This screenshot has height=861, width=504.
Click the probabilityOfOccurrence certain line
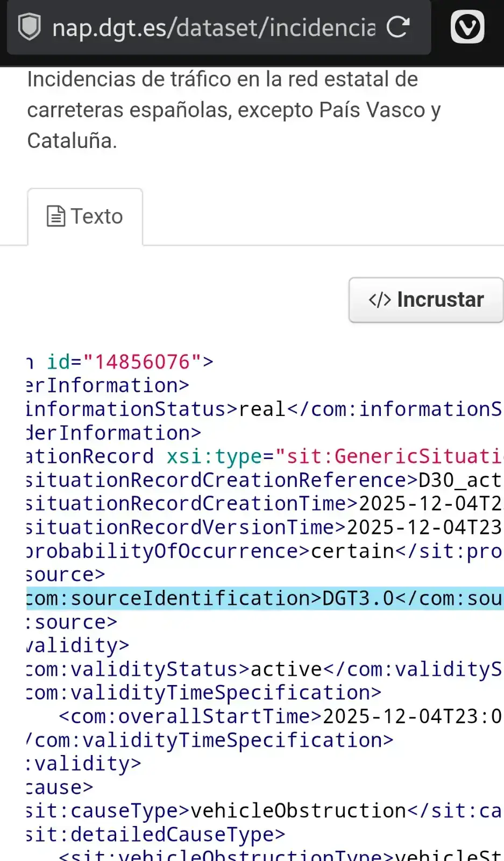[264, 551]
